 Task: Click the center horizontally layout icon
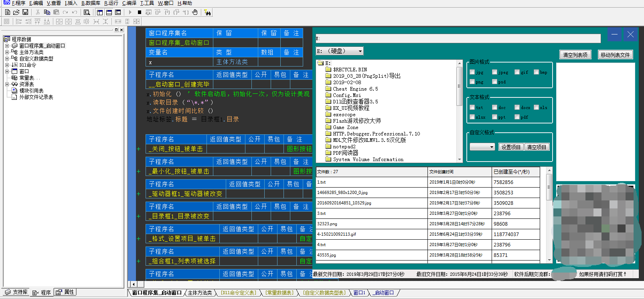point(59,22)
